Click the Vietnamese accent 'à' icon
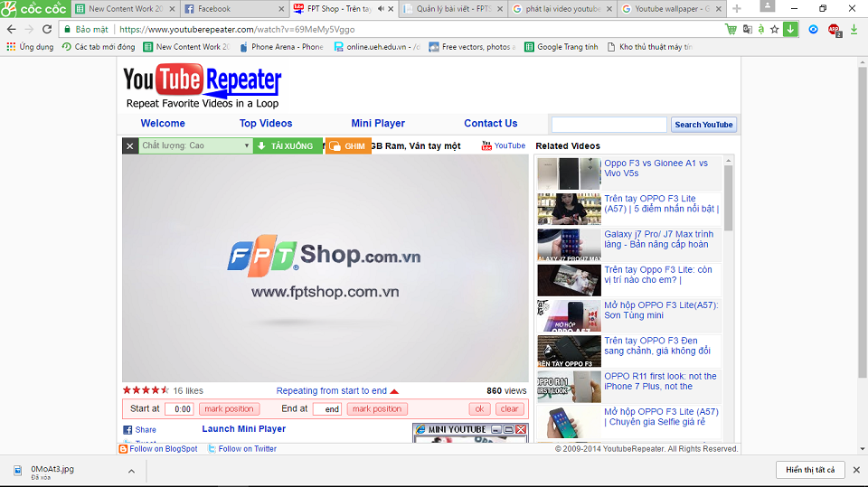Screen dimensions: 868x487 click(x=761, y=29)
